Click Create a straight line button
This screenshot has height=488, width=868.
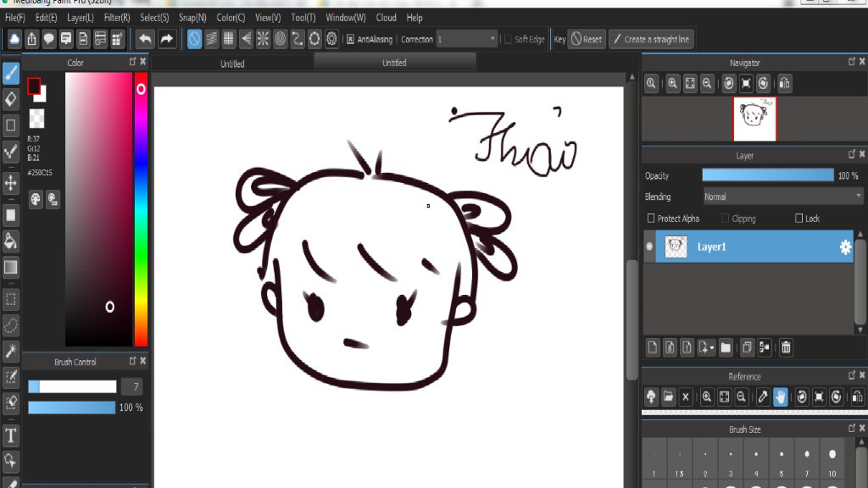(x=651, y=39)
